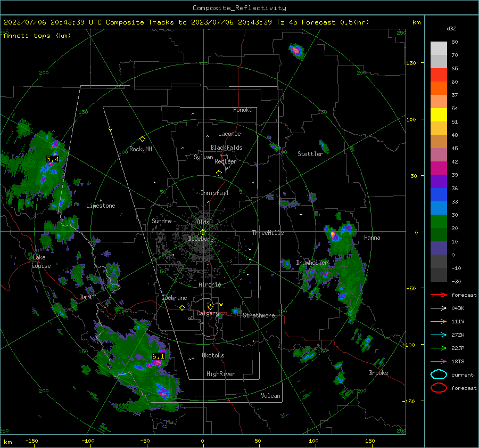Select the cyan 27ZW arrow legend entry

pyautogui.click(x=439, y=335)
